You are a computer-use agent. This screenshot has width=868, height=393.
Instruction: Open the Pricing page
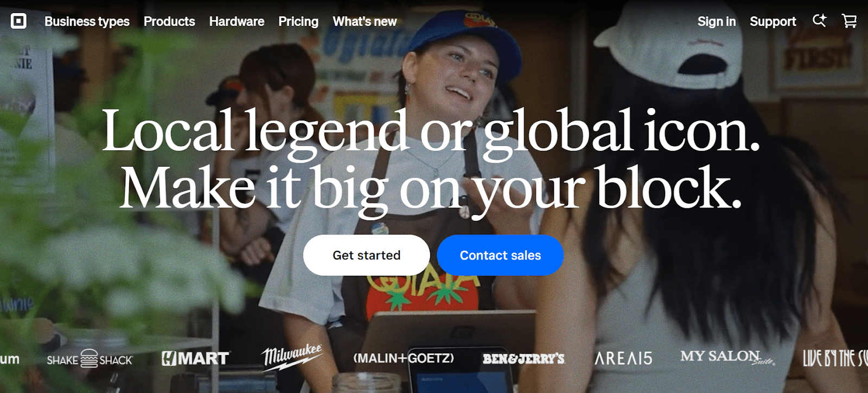[298, 21]
